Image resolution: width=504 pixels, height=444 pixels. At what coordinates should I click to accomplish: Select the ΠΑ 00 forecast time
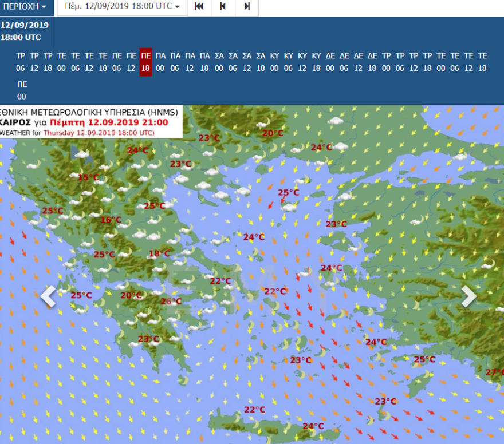160,62
